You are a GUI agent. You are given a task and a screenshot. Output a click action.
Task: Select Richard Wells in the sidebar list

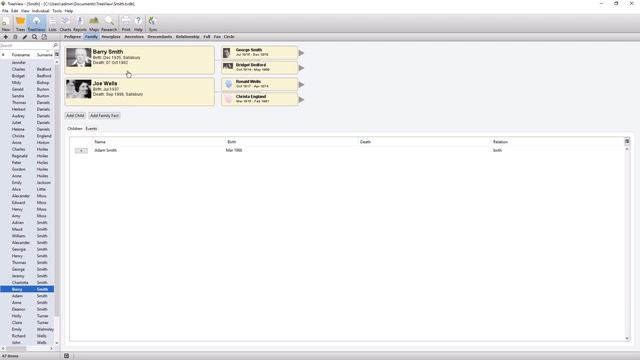pyautogui.click(x=27, y=336)
